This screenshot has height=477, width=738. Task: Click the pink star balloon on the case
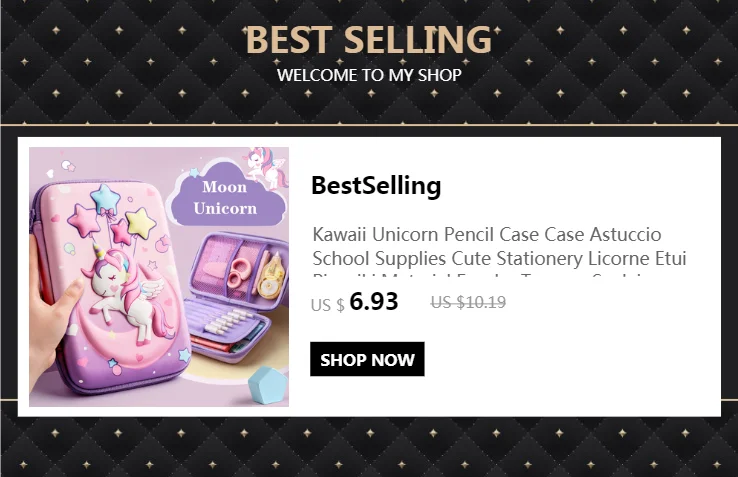click(84, 220)
